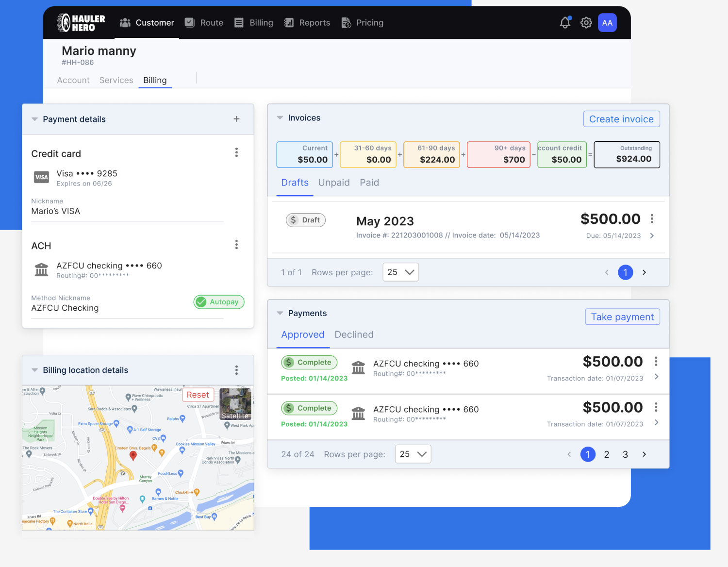
Task: Switch to the Unpaid invoices tab
Action: [334, 183]
